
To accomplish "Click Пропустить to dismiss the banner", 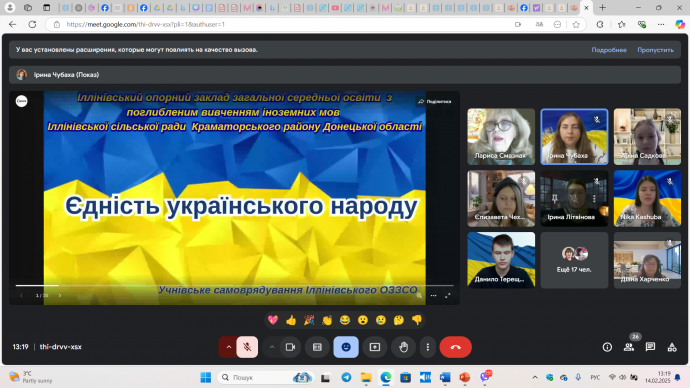I will point(655,50).
